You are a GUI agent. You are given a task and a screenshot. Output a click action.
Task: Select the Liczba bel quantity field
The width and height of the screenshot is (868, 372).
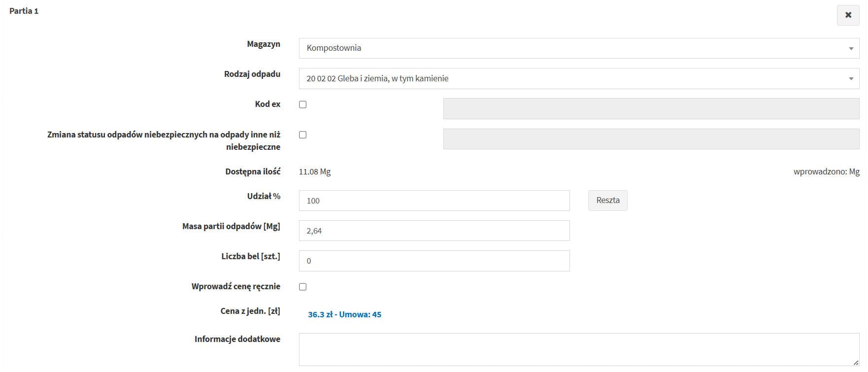point(434,261)
